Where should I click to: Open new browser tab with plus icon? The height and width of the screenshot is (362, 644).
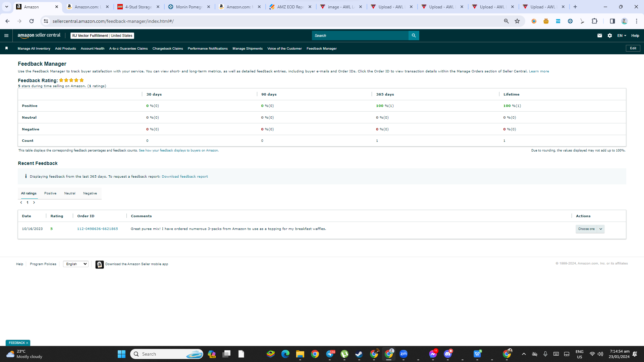575,7
